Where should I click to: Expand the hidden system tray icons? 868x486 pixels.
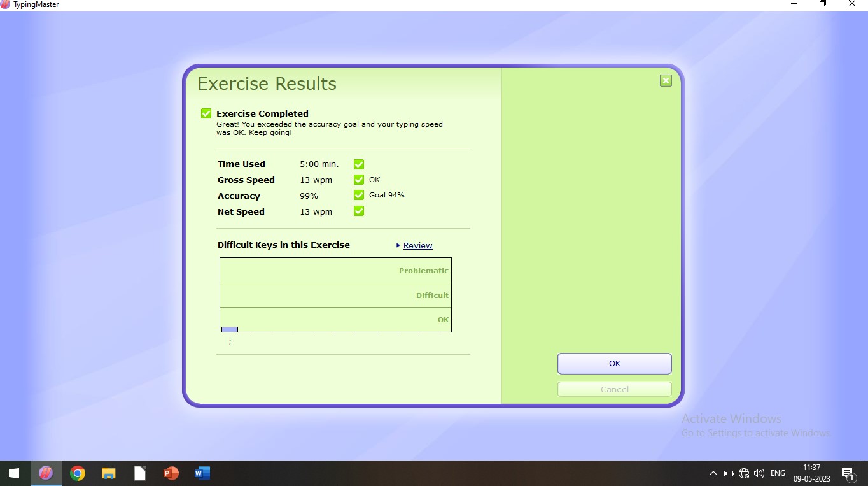[713, 473]
